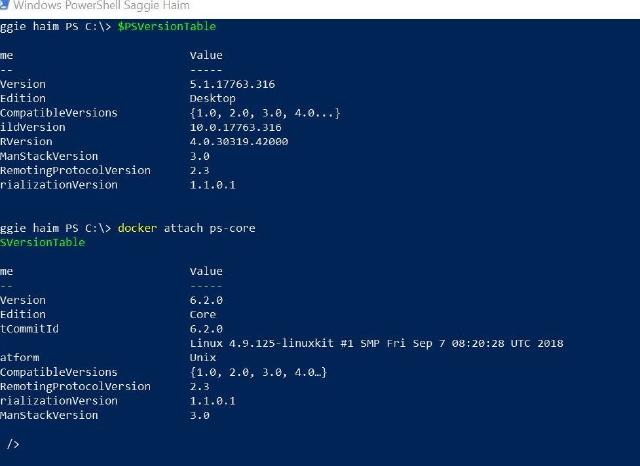Click the PowerShell icon in the title bar

pyautogui.click(x=5, y=6)
